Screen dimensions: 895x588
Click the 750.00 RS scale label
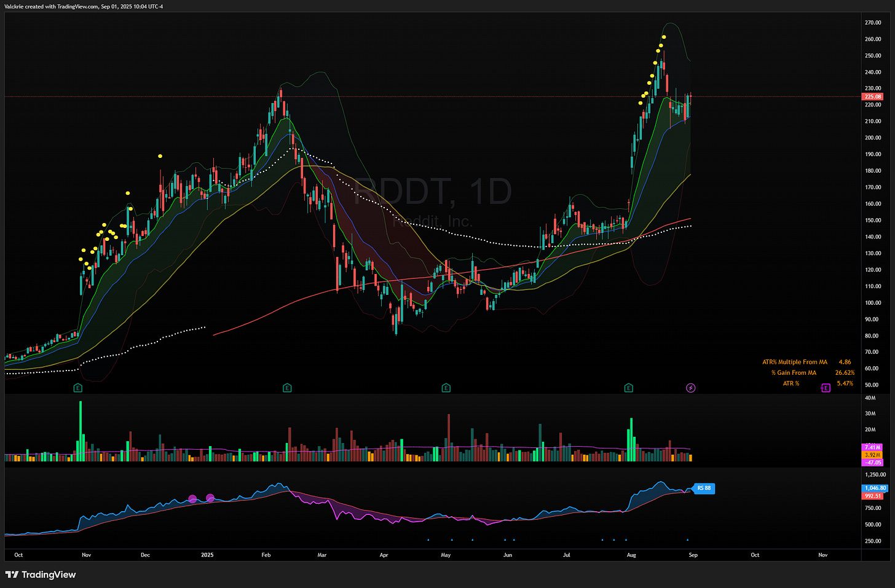[873, 508]
